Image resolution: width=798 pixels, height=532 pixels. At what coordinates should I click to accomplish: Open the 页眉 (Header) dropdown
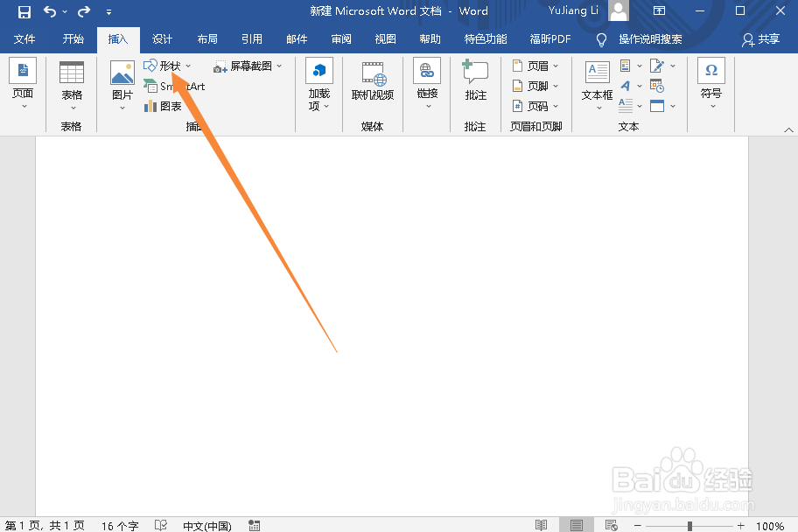pyautogui.click(x=535, y=66)
